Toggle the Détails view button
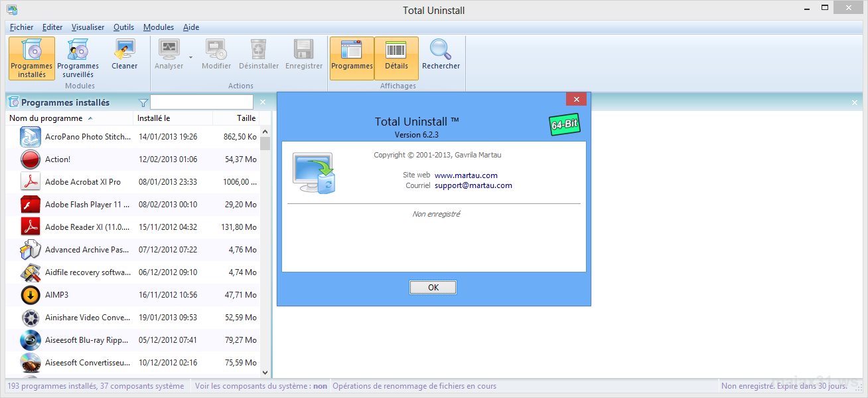 [x=396, y=58]
